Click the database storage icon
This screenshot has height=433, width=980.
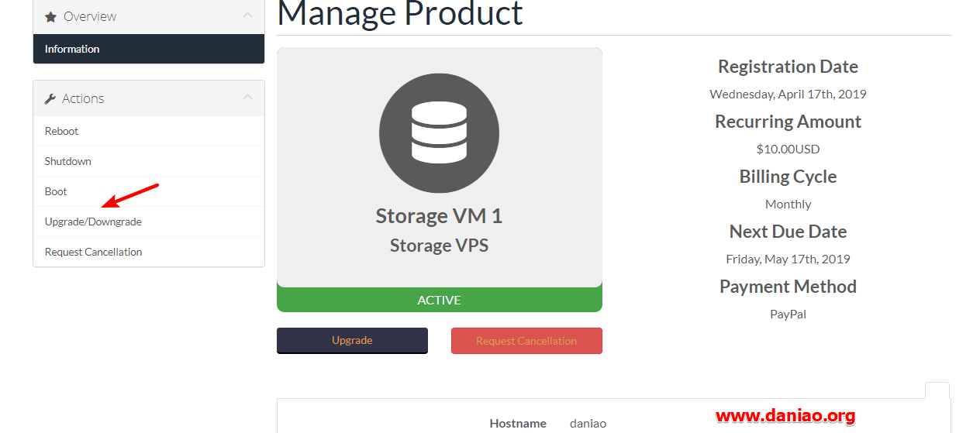439,131
